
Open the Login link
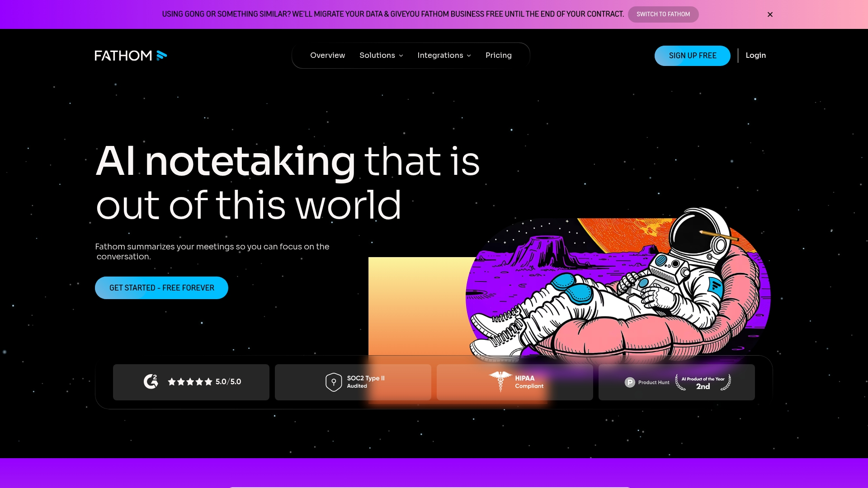point(755,55)
